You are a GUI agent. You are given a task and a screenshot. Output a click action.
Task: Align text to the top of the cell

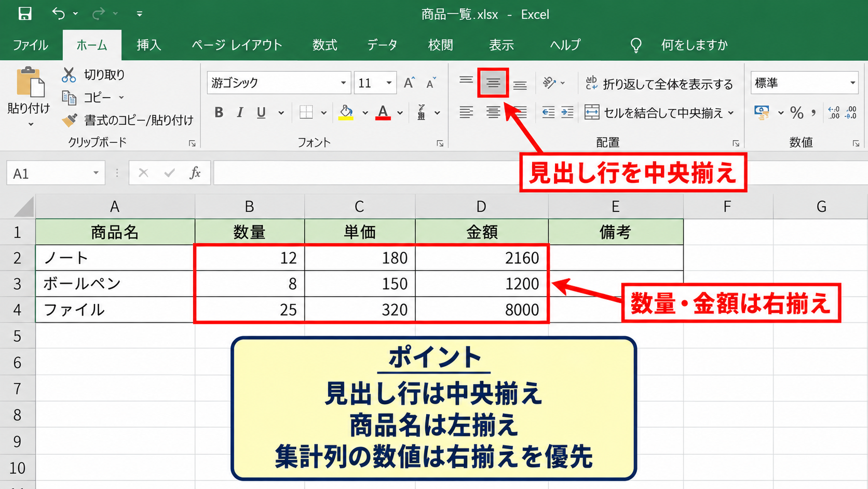tap(466, 81)
